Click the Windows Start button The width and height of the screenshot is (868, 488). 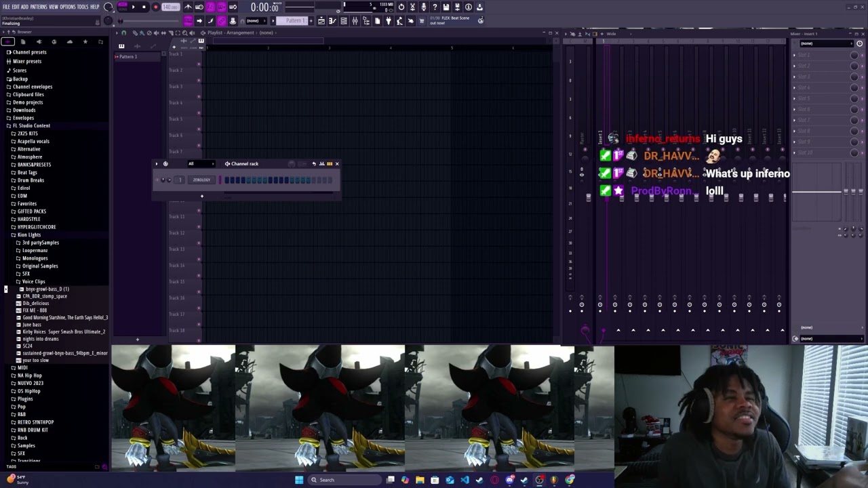click(298, 480)
